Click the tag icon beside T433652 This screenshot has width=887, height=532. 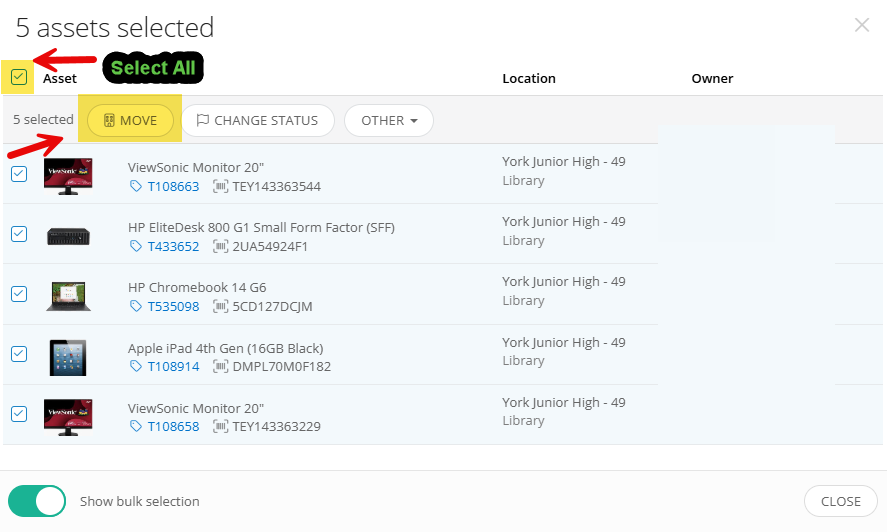tap(135, 247)
